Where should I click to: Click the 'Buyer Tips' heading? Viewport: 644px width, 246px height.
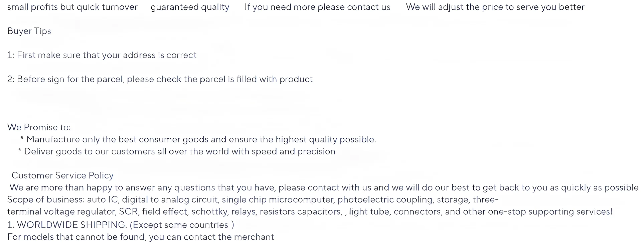(x=29, y=31)
